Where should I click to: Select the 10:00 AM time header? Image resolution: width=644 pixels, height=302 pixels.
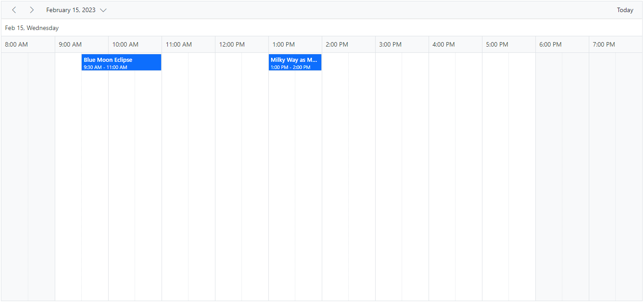tap(135, 44)
